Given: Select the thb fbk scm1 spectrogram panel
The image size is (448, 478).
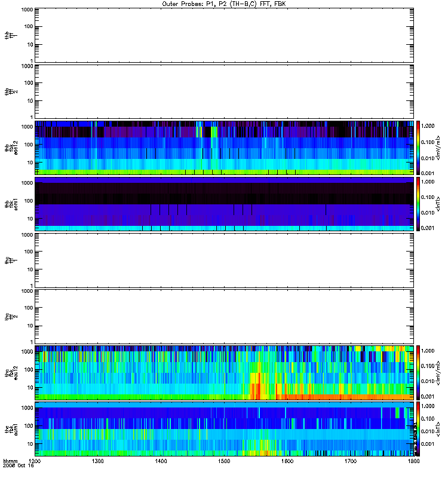Looking at the screenshot, I should pos(225,204).
